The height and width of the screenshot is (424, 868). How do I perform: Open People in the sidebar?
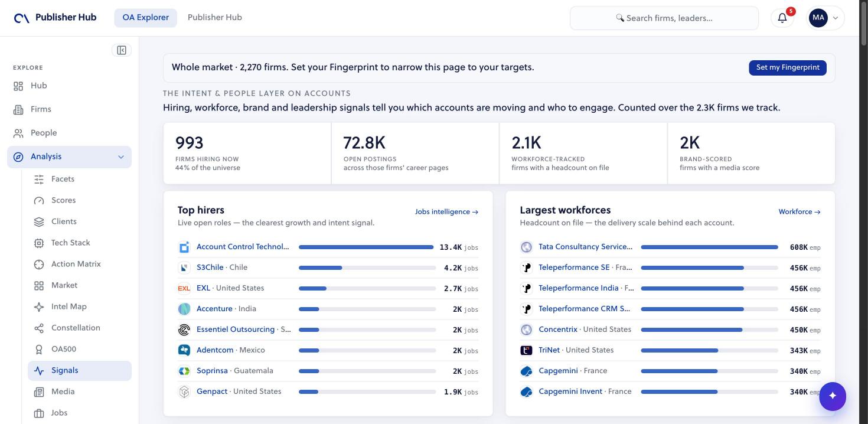69,133
